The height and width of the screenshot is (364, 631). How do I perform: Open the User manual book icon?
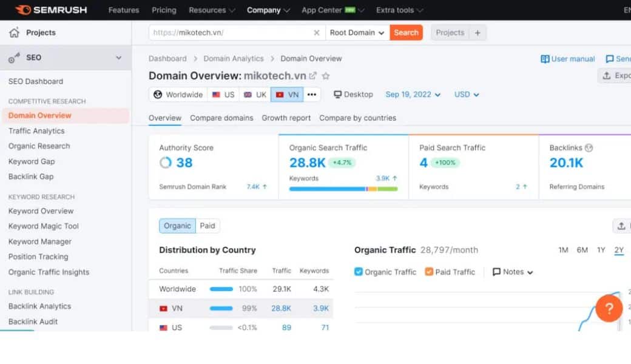[x=545, y=59]
